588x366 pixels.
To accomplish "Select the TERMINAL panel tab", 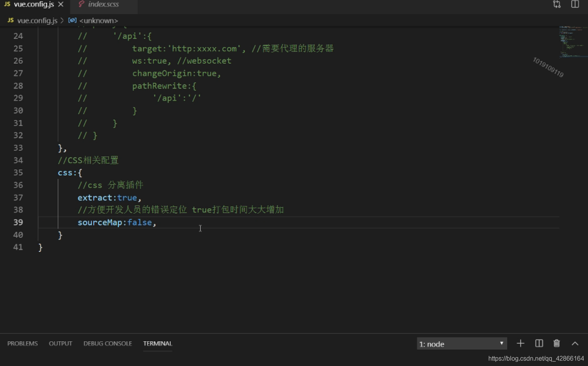I will click(157, 343).
